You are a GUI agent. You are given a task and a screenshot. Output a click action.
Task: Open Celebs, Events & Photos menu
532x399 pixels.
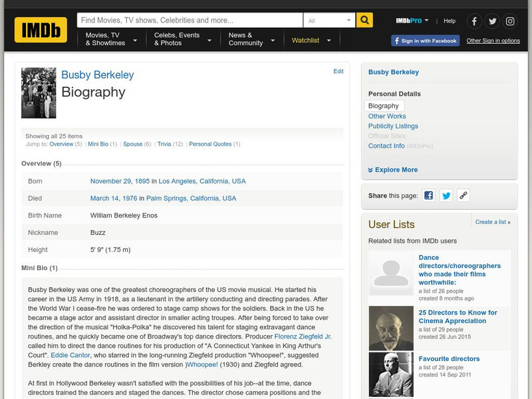coord(182,39)
